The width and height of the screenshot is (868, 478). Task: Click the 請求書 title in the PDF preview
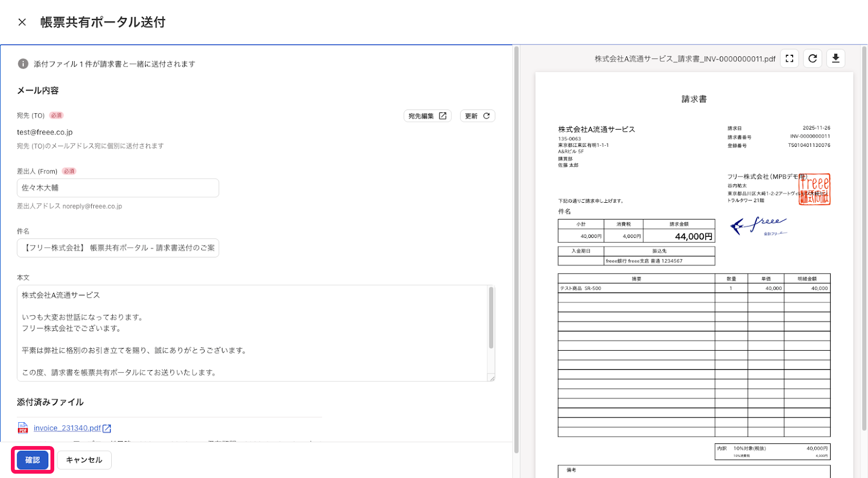(x=694, y=99)
